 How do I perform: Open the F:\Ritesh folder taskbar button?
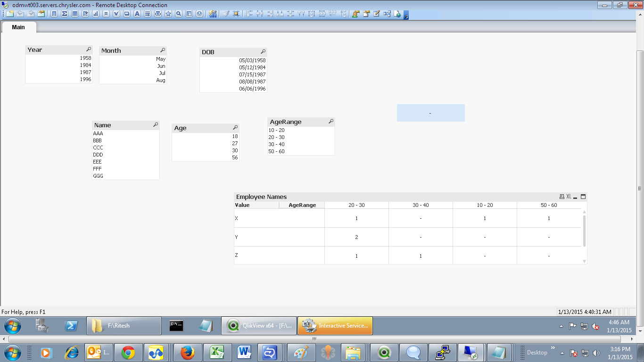pos(124,326)
